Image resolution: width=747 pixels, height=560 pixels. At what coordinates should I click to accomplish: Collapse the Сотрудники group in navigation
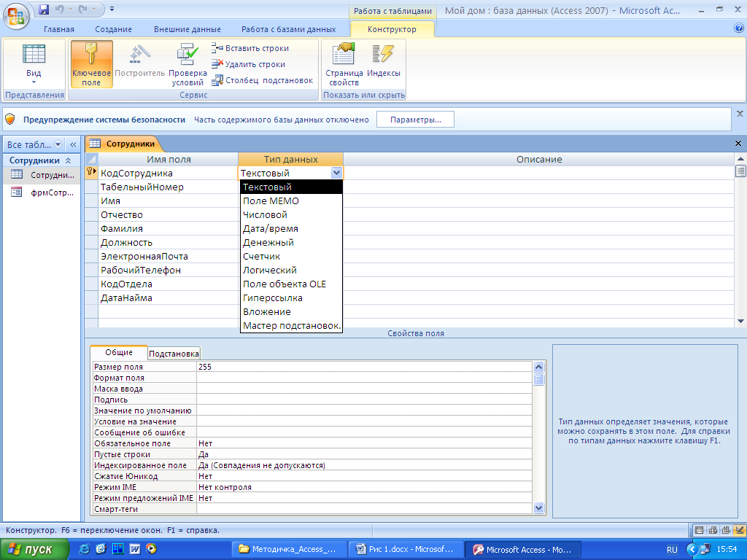[x=68, y=160]
